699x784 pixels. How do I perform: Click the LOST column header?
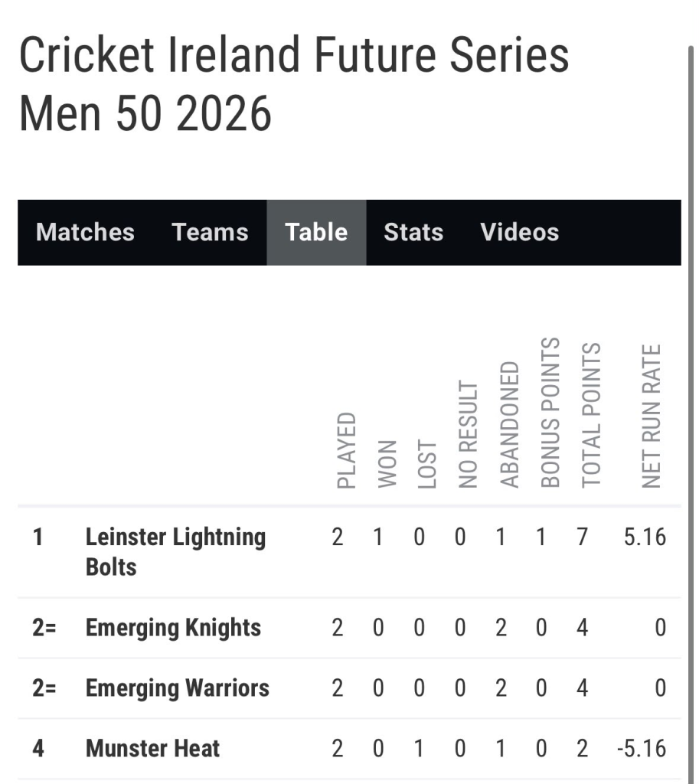point(427,464)
